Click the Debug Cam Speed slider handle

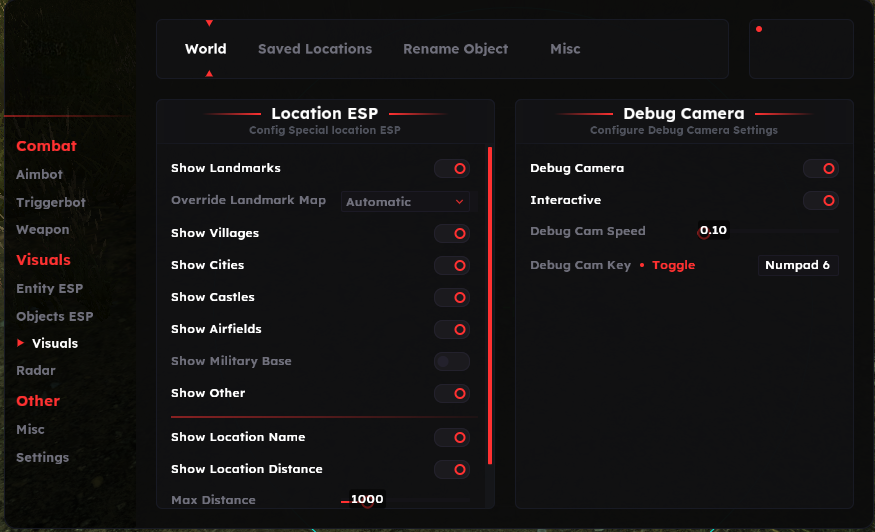pyautogui.click(x=703, y=233)
